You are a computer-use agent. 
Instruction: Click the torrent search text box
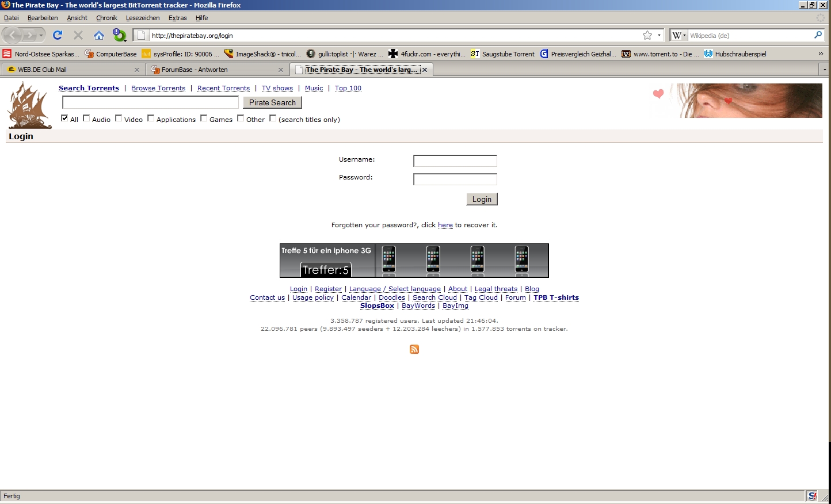click(x=150, y=102)
